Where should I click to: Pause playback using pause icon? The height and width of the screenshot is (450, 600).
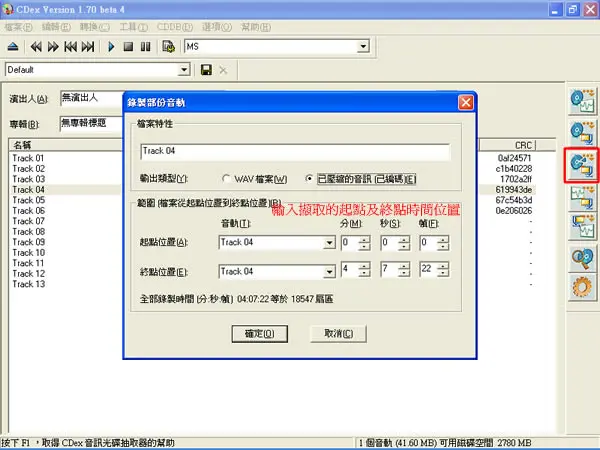tap(145, 47)
